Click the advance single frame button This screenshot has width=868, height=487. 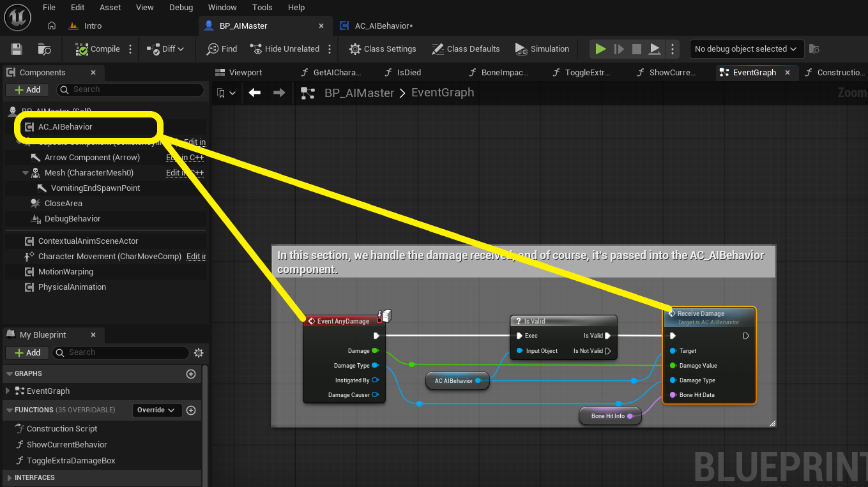click(619, 49)
